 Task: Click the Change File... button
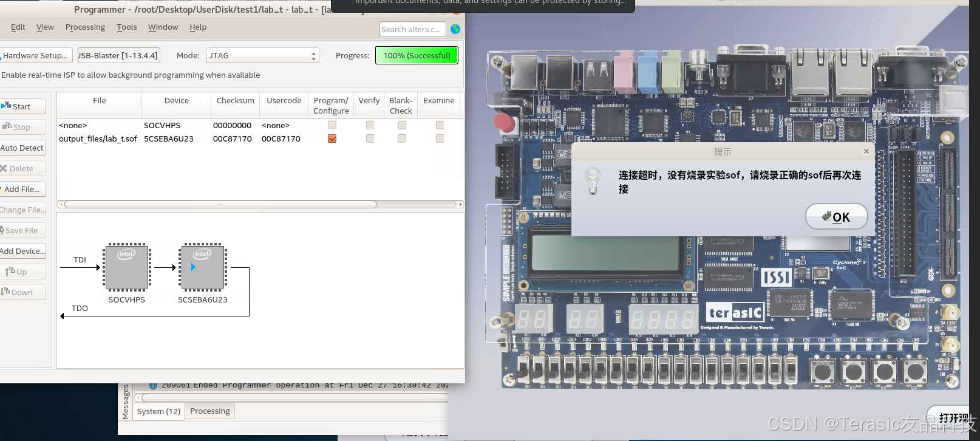[x=22, y=210]
